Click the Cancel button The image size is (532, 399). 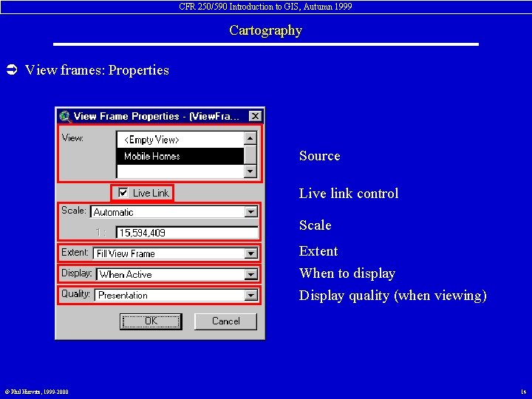(225, 321)
